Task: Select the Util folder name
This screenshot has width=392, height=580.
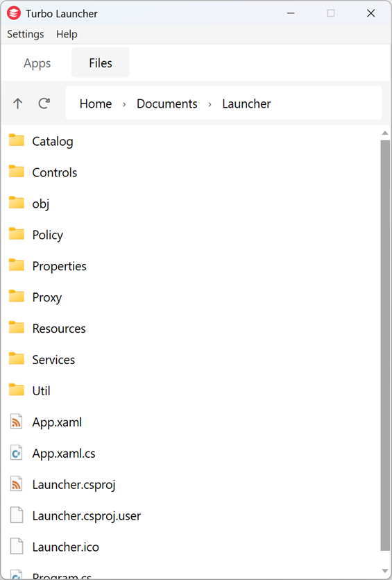Action: click(41, 391)
